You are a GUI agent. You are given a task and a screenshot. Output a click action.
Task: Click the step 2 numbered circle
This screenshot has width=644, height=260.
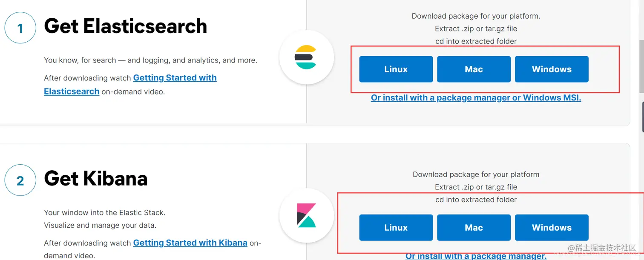tap(20, 180)
